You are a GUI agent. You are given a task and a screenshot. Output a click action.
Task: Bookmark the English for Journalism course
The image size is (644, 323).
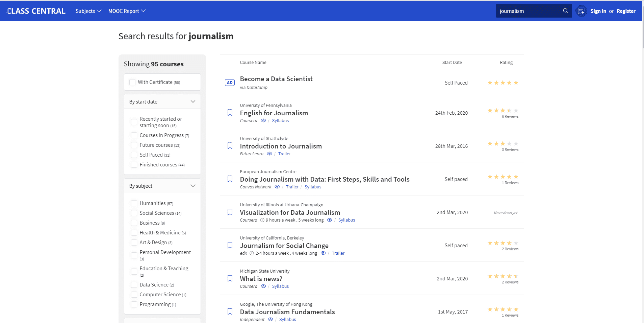click(230, 113)
